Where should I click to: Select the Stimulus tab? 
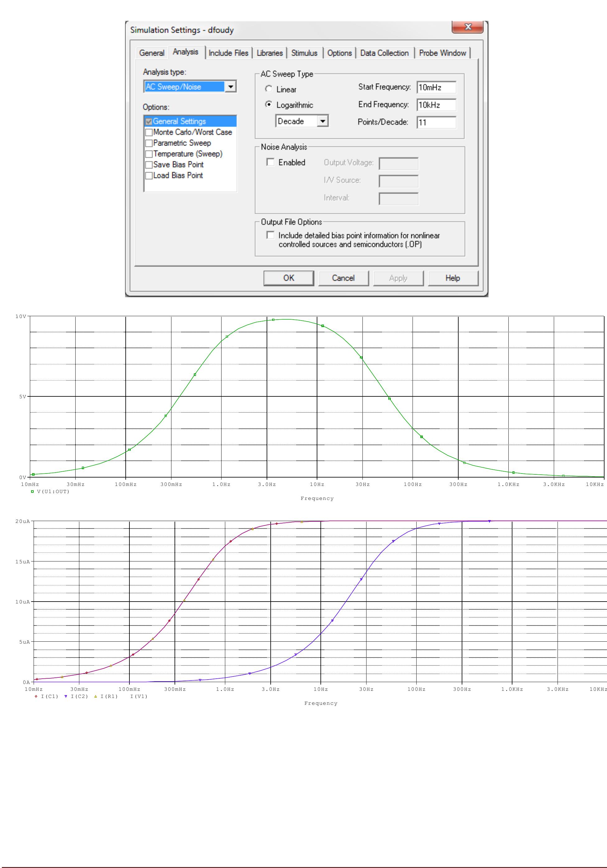click(304, 53)
